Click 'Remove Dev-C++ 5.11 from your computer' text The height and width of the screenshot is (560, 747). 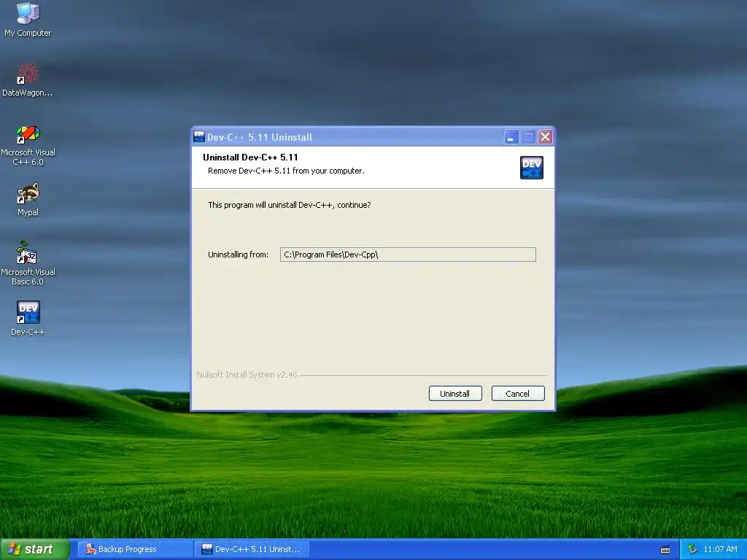[x=286, y=171]
